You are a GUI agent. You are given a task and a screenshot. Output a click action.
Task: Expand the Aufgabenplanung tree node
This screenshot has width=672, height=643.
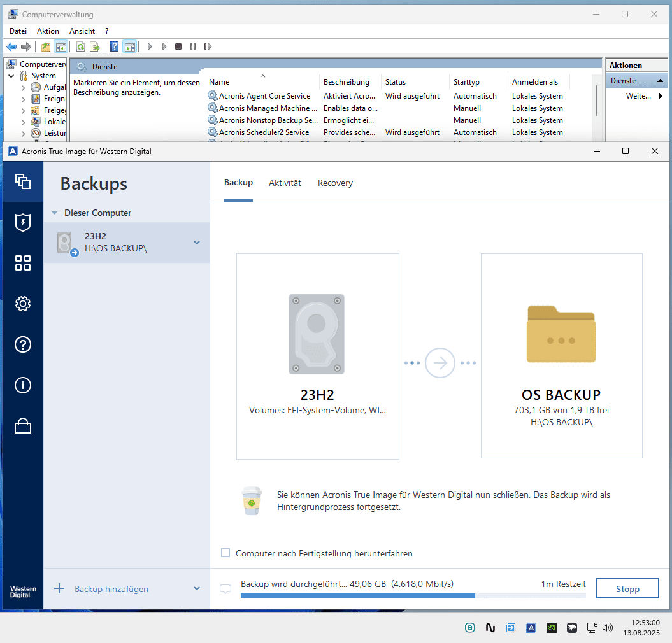click(x=23, y=87)
